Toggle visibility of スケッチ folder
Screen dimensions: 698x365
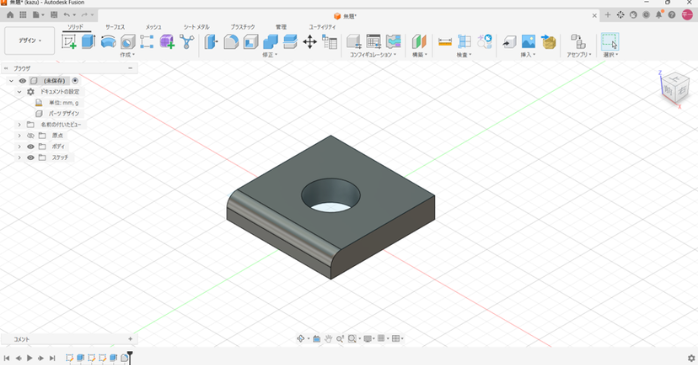click(x=31, y=158)
